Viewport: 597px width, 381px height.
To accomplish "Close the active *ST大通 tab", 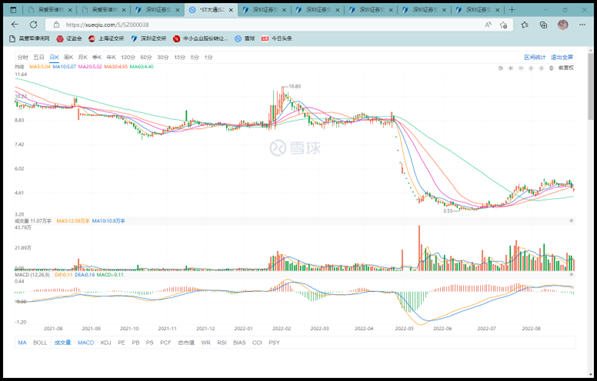I will 231,10.
